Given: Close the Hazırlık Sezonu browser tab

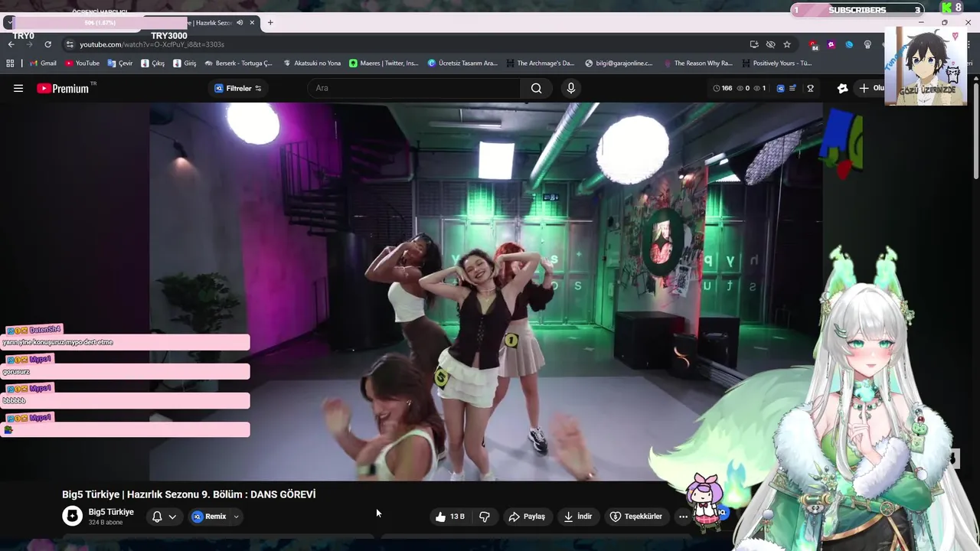Looking at the screenshot, I should (x=252, y=23).
